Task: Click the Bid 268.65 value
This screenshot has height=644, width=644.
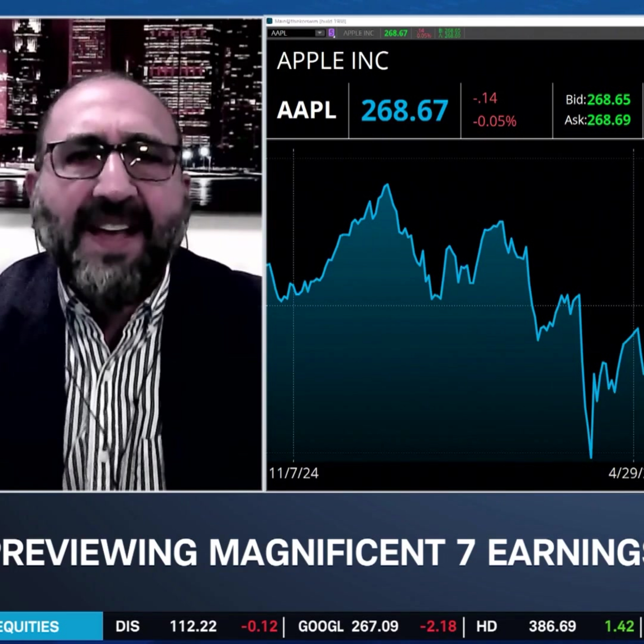Action: point(608,100)
